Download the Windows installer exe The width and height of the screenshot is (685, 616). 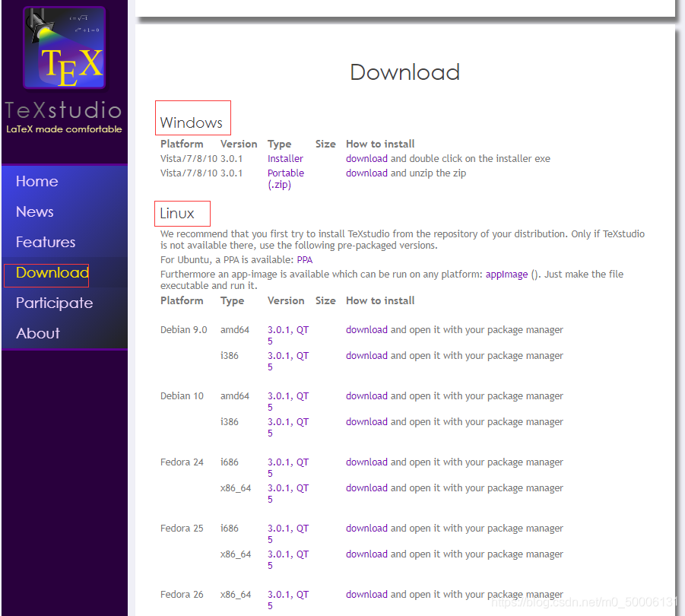click(366, 159)
